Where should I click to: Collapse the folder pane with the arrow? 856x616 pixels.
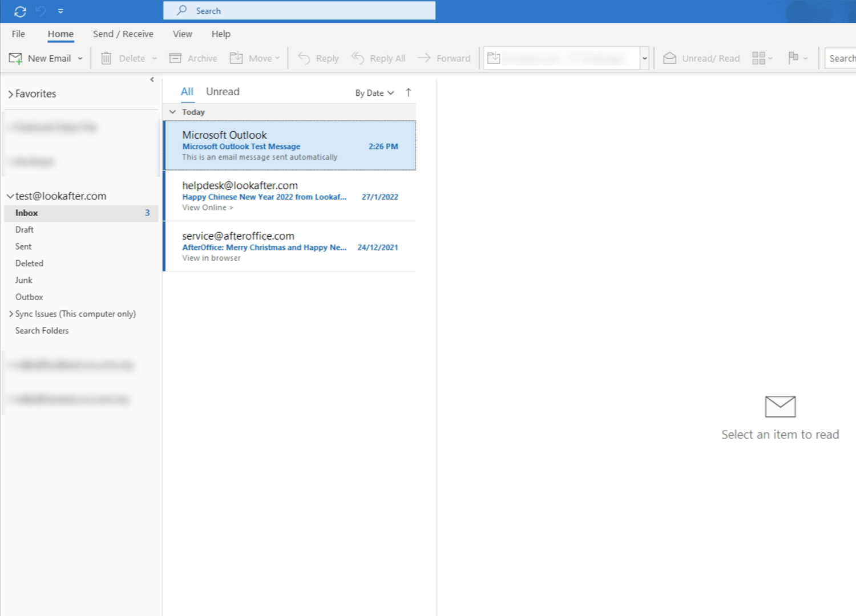click(x=152, y=80)
